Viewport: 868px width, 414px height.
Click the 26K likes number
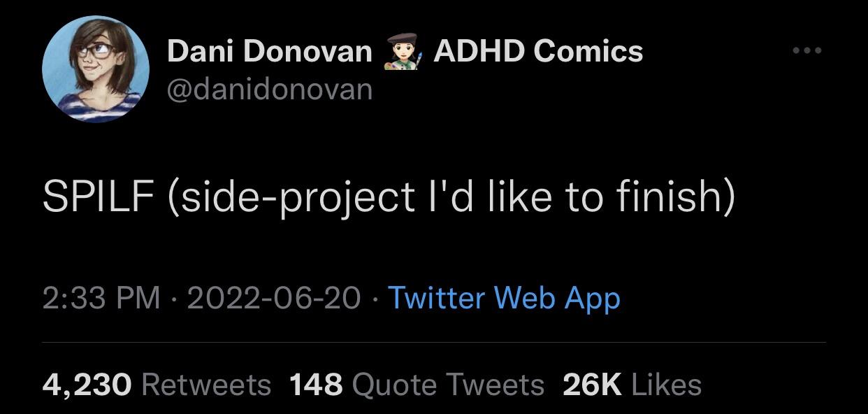point(593,385)
